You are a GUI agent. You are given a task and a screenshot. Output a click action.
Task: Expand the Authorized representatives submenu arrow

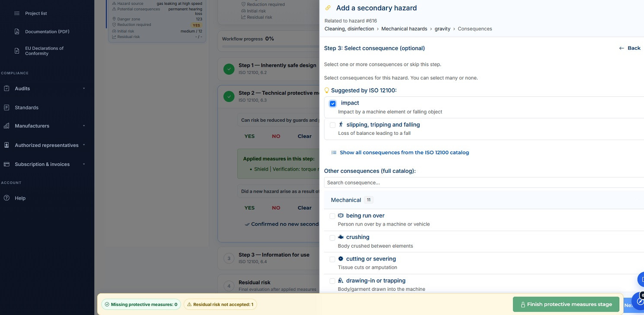tap(84, 145)
